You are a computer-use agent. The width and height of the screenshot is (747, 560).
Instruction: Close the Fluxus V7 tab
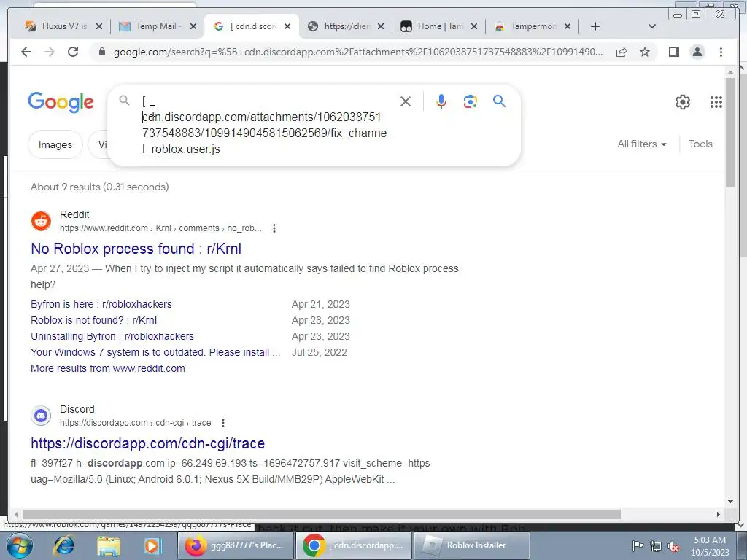coord(99,26)
